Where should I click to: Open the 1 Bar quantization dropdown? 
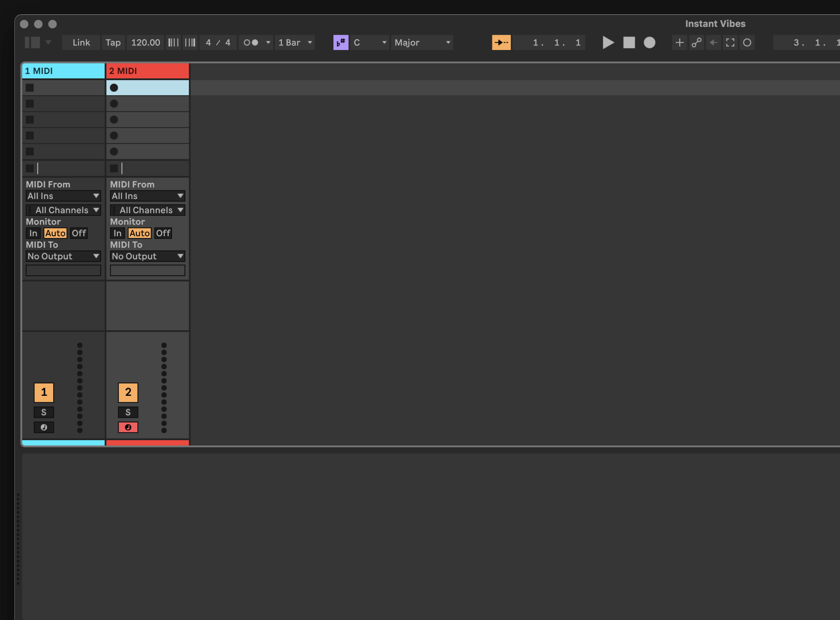click(x=295, y=43)
